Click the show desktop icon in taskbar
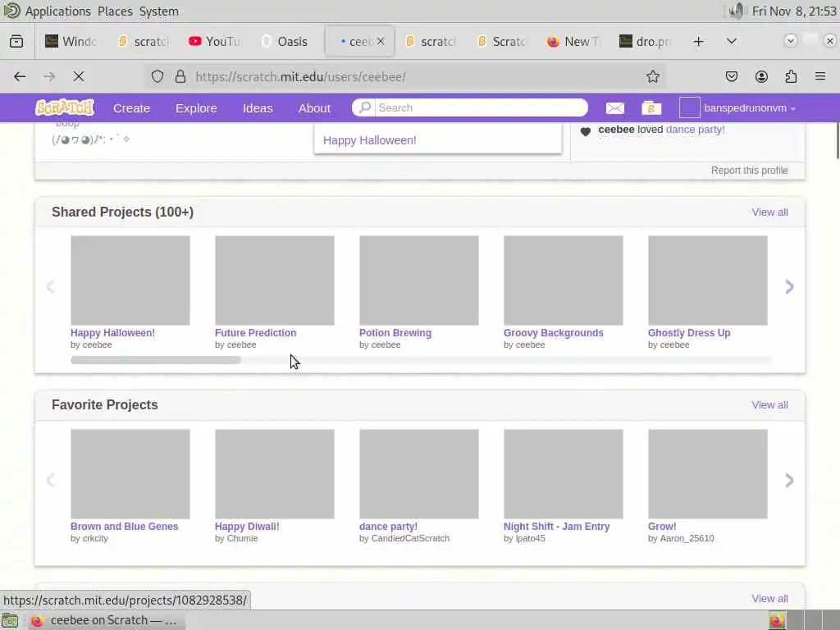This screenshot has width=840, height=630. click(x=10, y=620)
